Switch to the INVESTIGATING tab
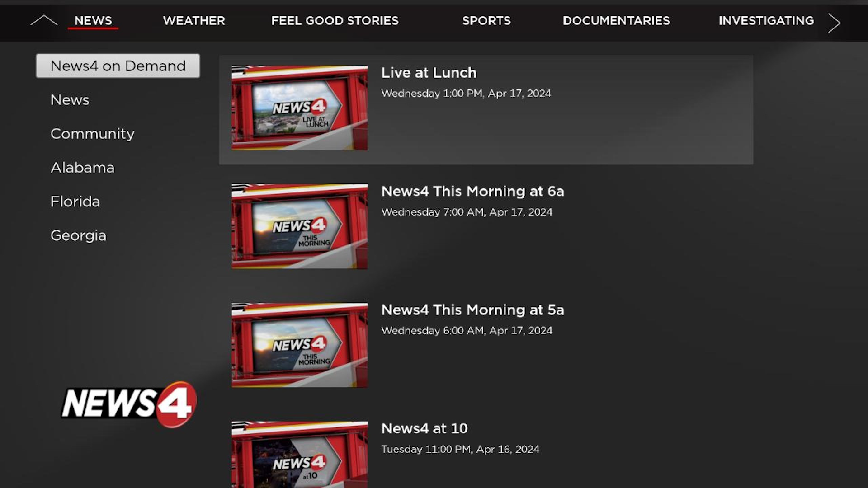 [766, 20]
